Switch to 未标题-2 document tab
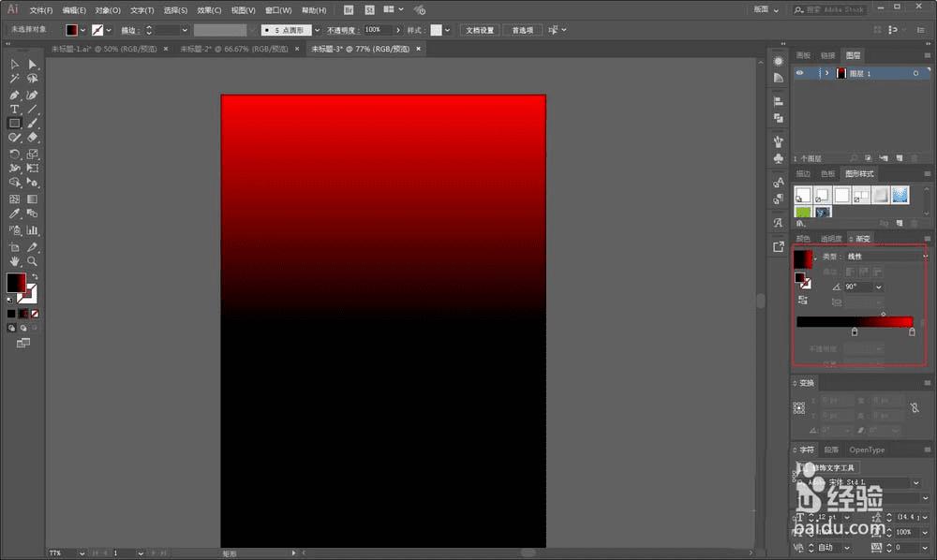The image size is (937, 560). [233, 49]
